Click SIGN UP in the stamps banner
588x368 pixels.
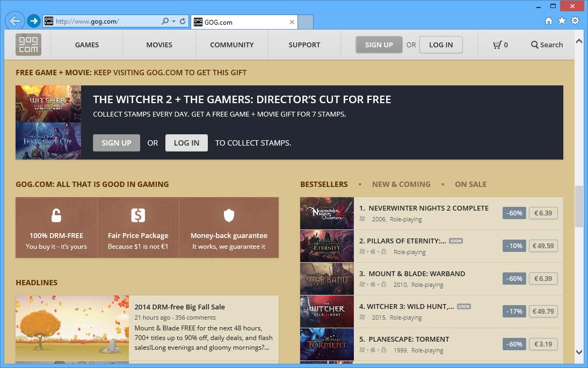(116, 143)
